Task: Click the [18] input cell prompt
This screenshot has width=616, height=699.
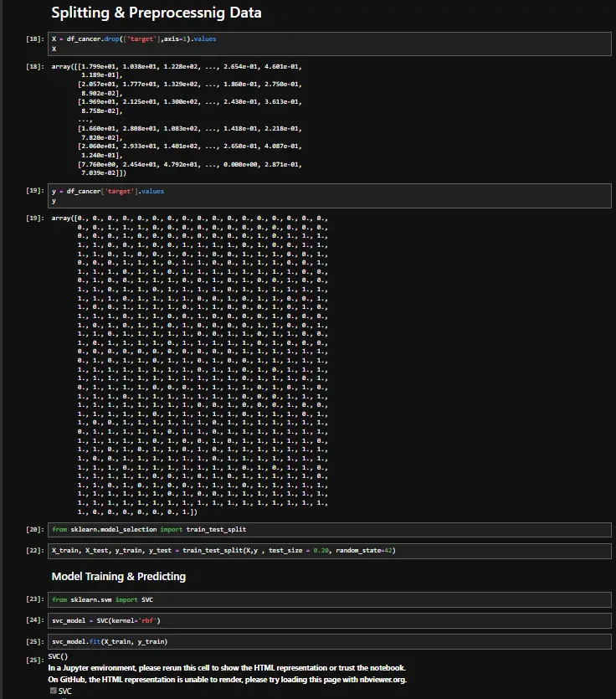Action: pos(35,39)
